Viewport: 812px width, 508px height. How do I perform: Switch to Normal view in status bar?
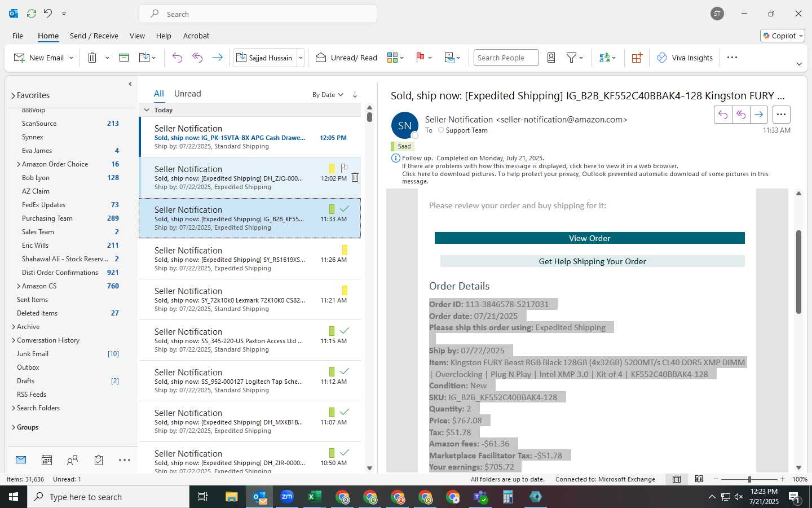point(677,479)
